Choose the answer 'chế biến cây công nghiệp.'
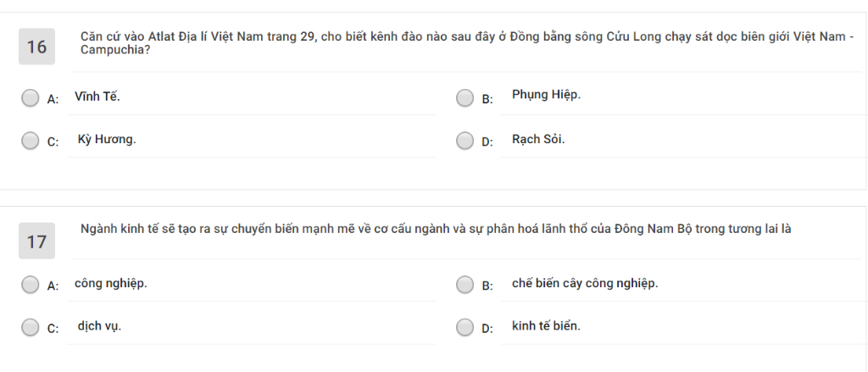868x372 pixels. (585, 283)
